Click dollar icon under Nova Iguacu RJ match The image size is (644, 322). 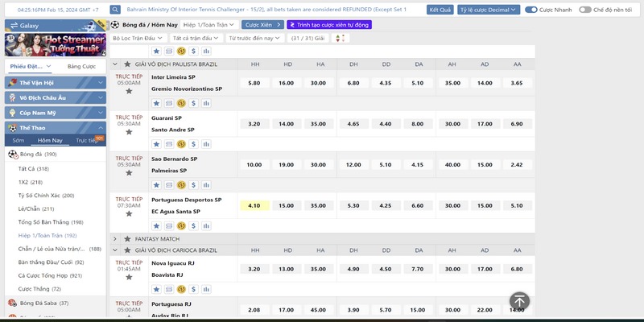(194, 290)
